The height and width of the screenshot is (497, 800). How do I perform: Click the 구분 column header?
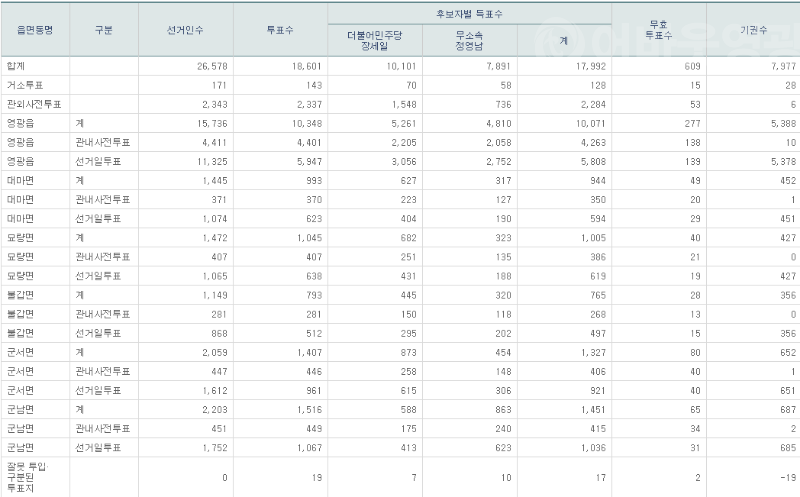tap(103, 29)
